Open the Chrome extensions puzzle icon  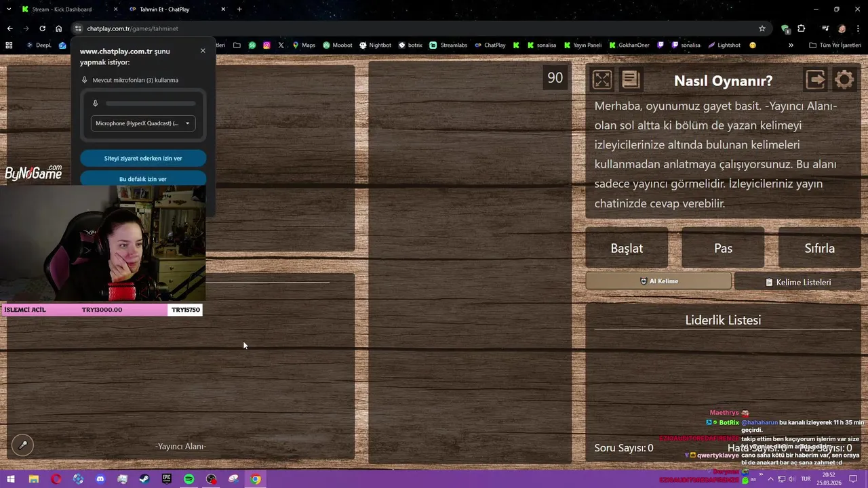802,28
